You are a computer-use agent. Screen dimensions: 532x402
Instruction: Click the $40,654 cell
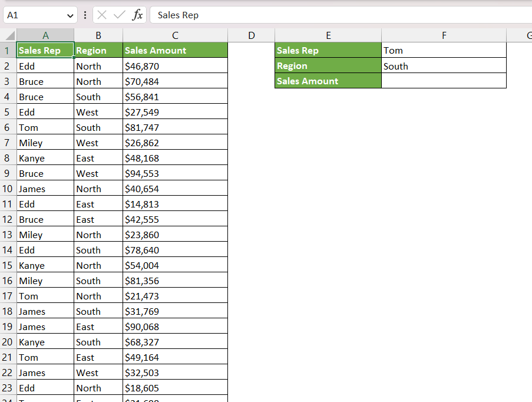pyautogui.click(x=175, y=189)
